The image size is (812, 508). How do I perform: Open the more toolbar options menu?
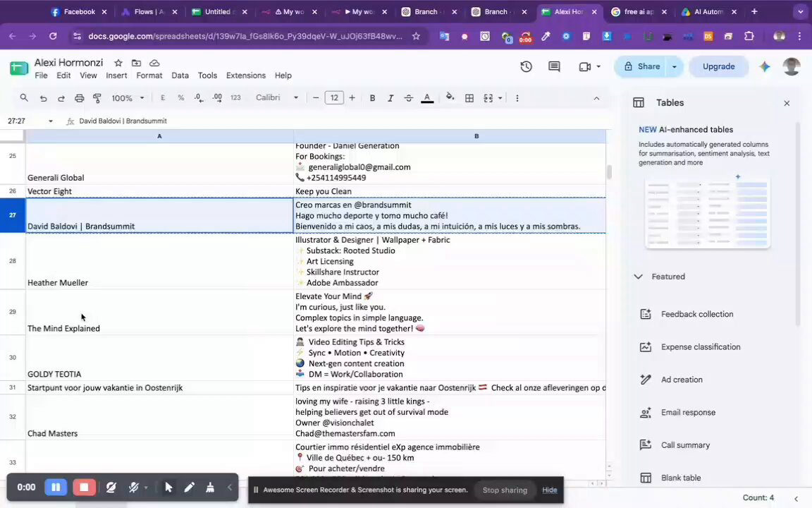coord(517,98)
